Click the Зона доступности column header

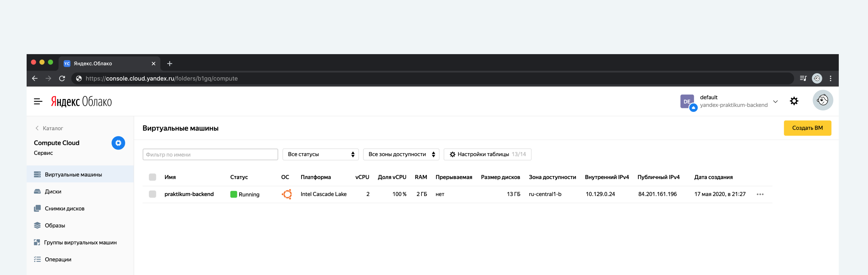[552, 177]
